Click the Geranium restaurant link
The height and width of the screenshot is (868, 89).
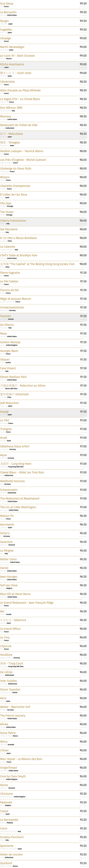click(6, 542)
